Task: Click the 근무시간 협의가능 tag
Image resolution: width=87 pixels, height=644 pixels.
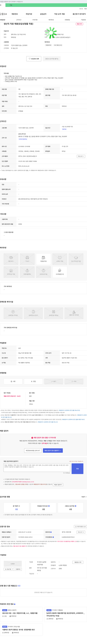Action: (x=23, y=139)
